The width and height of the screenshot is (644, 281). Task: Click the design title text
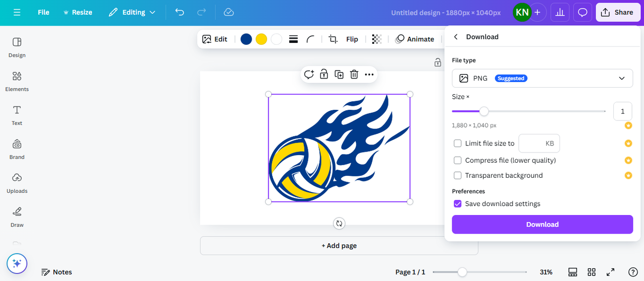click(x=446, y=13)
